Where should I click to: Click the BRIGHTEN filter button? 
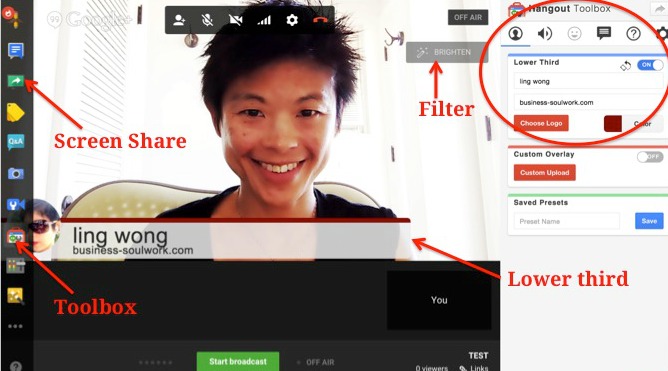pos(446,52)
